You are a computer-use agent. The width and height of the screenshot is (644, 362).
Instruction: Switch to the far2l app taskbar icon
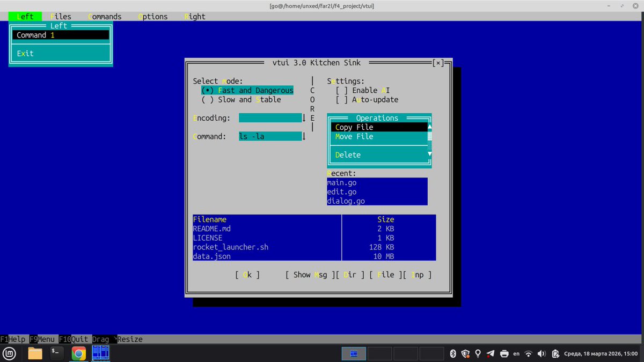(101, 353)
